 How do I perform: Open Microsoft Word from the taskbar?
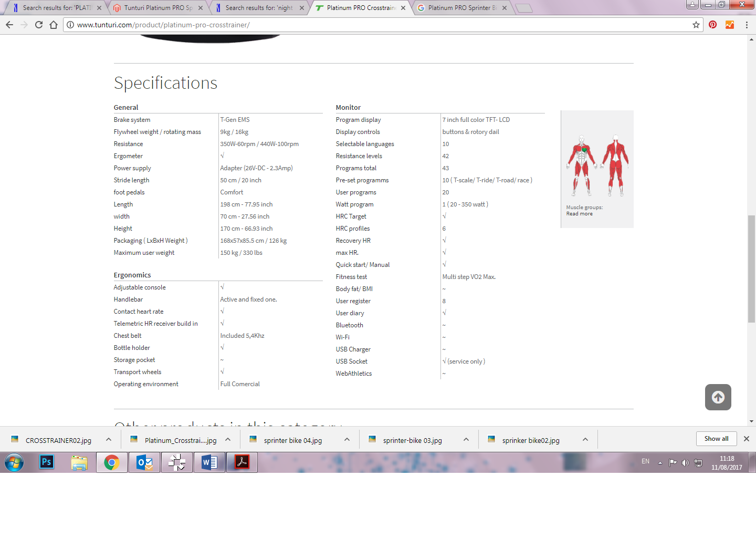coord(209,462)
